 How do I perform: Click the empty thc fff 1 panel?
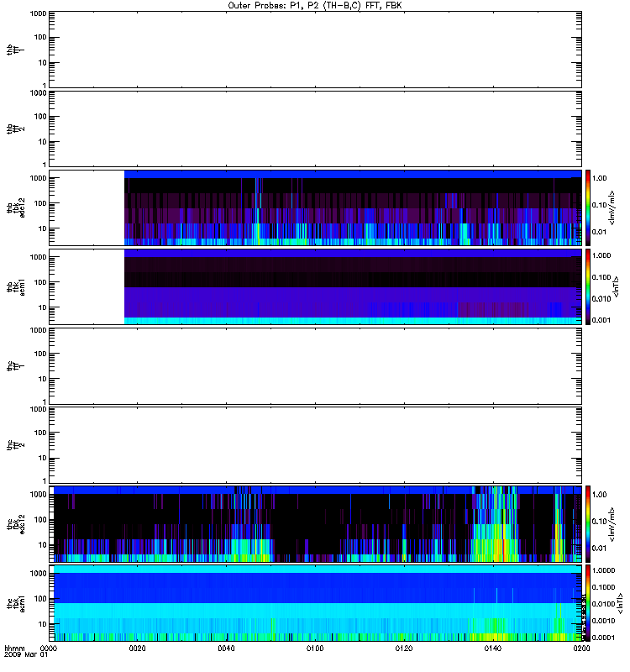316,366
